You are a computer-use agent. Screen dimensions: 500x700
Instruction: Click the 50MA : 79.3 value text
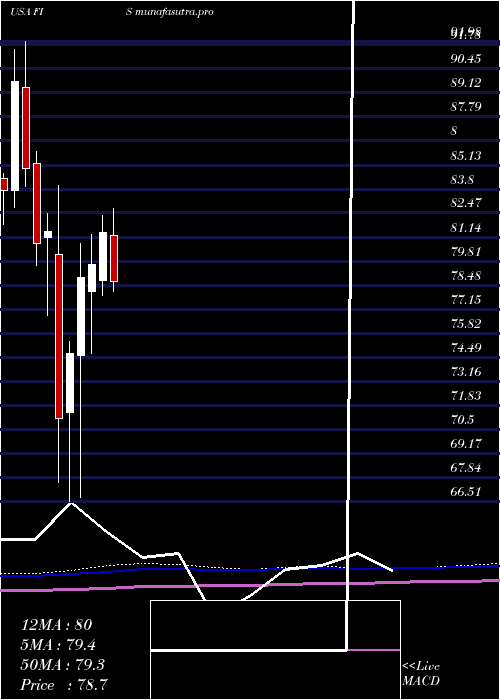(x=63, y=664)
